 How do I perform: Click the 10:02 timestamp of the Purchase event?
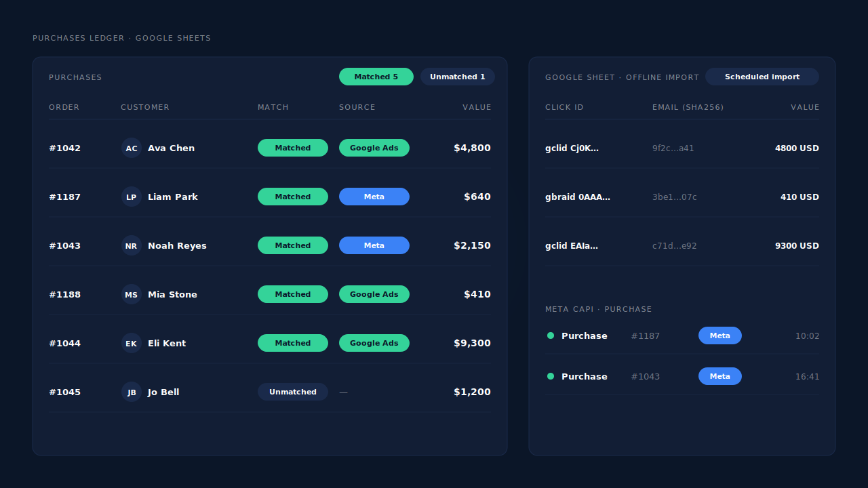coord(807,335)
